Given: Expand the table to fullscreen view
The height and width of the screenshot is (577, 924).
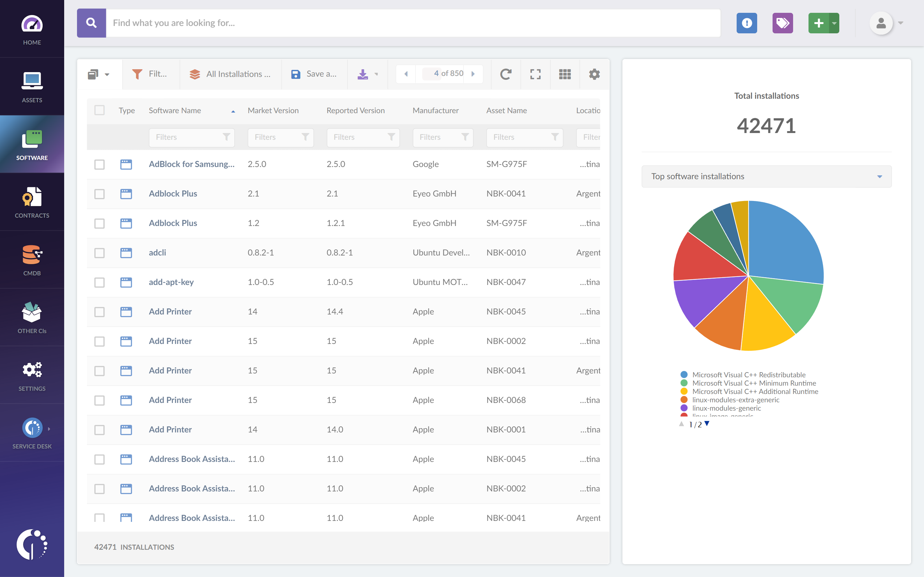Looking at the screenshot, I should pyautogui.click(x=535, y=74).
